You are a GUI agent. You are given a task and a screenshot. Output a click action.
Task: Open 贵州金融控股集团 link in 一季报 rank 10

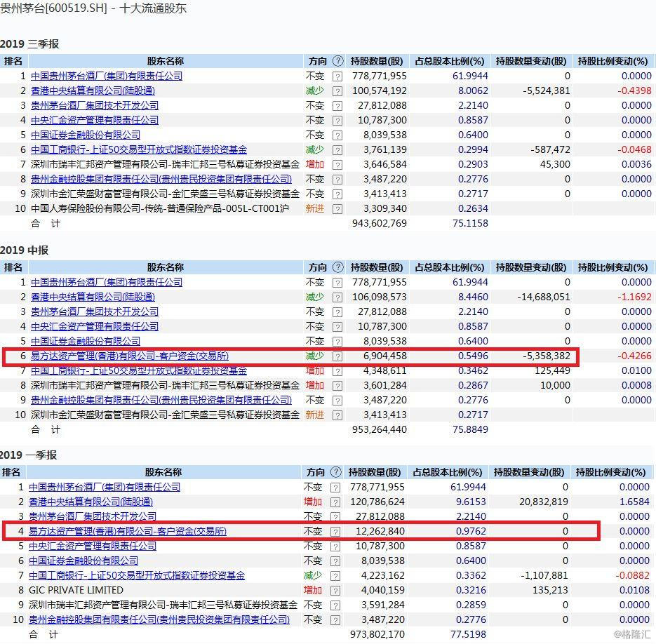(x=159, y=619)
